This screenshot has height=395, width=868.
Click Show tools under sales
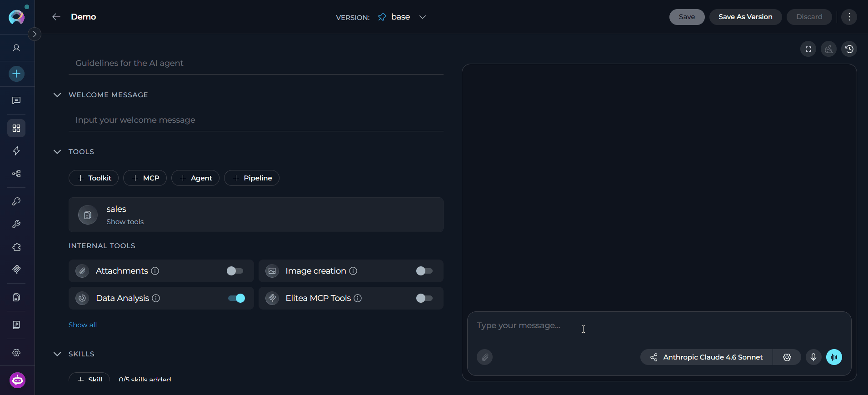125,222
